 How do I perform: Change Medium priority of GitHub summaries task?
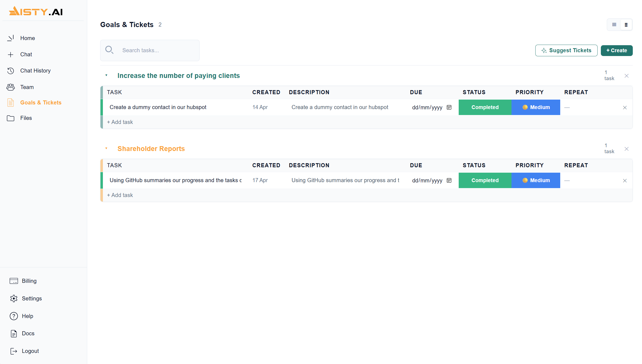click(x=536, y=180)
